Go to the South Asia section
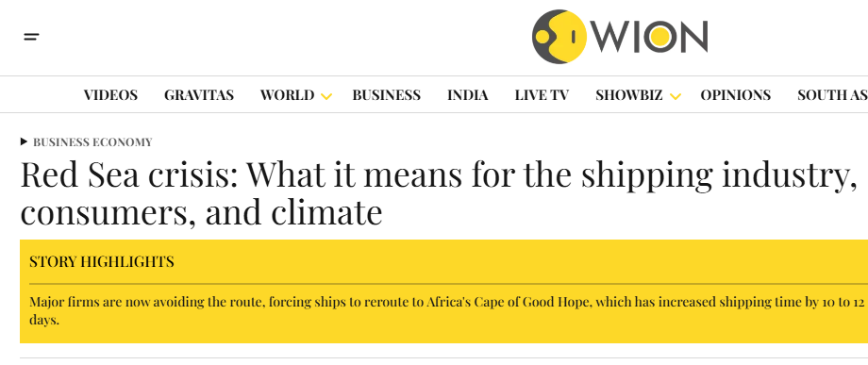Screen dimensions: 868x365 (832, 95)
